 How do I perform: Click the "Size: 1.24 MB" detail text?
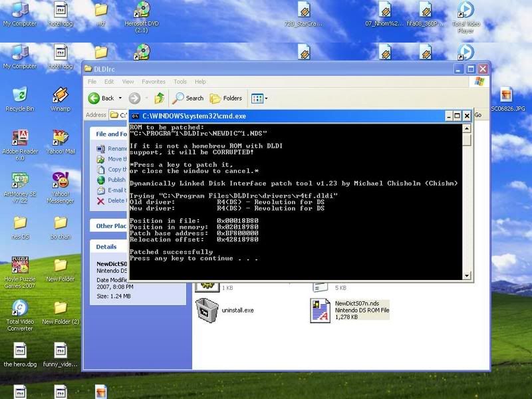[114, 296]
